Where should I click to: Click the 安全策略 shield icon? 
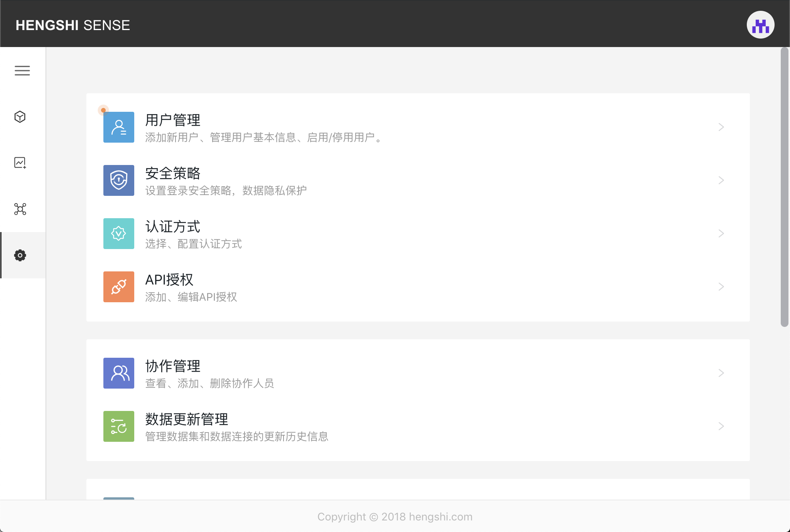point(119,180)
